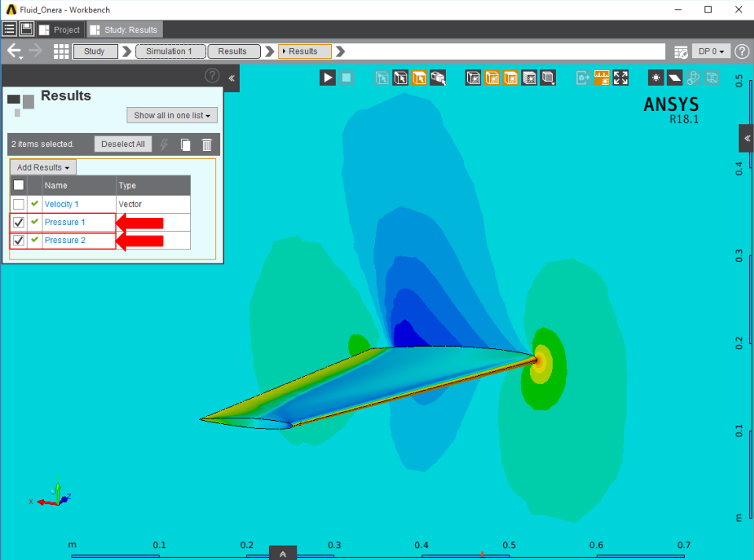Select the multi-cube body selection tool
Screen dimensions: 754x560
438,77
